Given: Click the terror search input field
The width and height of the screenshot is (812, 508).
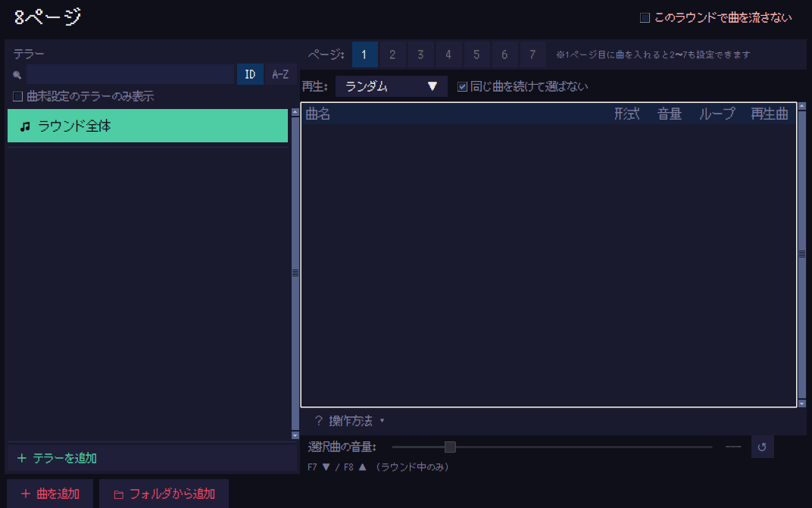Looking at the screenshot, I should point(130,74).
